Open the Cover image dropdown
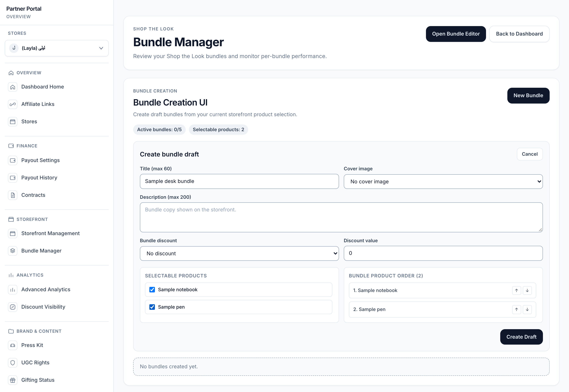Image resolution: width=569 pixels, height=392 pixels. 443,182
